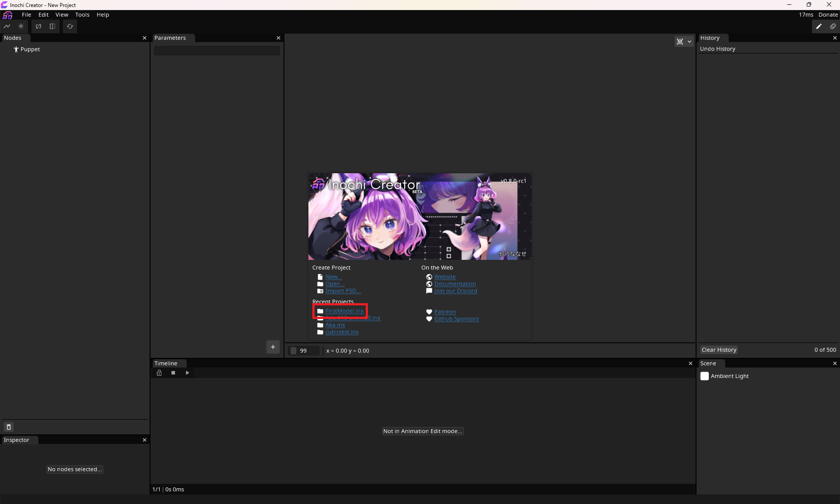Click the Puppet figure icon in Nodes
The image size is (840, 504).
coord(16,49)
